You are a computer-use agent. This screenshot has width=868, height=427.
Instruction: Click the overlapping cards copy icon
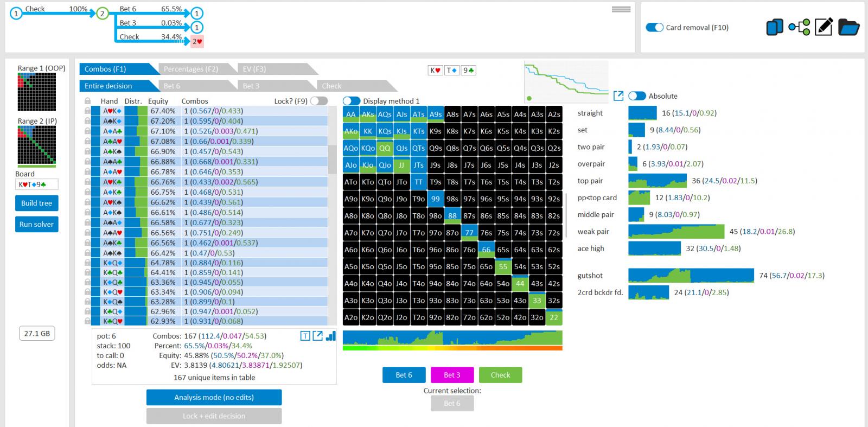[774, 27]
